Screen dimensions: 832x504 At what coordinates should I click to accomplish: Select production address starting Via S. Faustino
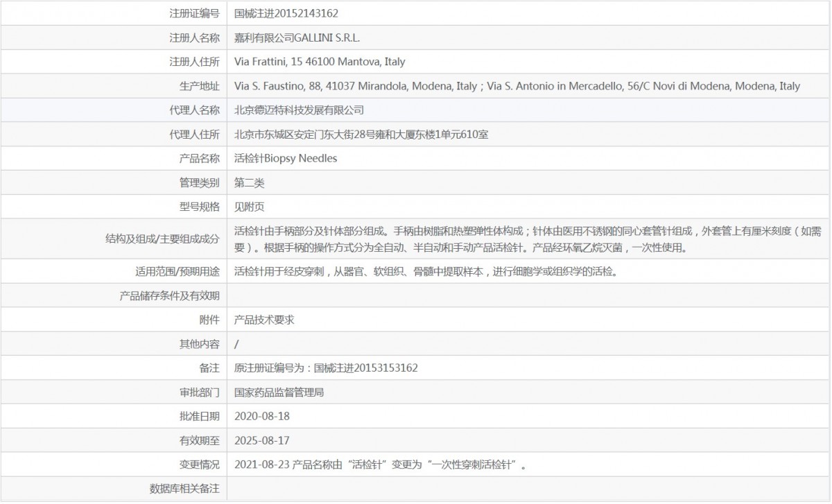click(x=517, y=86)
